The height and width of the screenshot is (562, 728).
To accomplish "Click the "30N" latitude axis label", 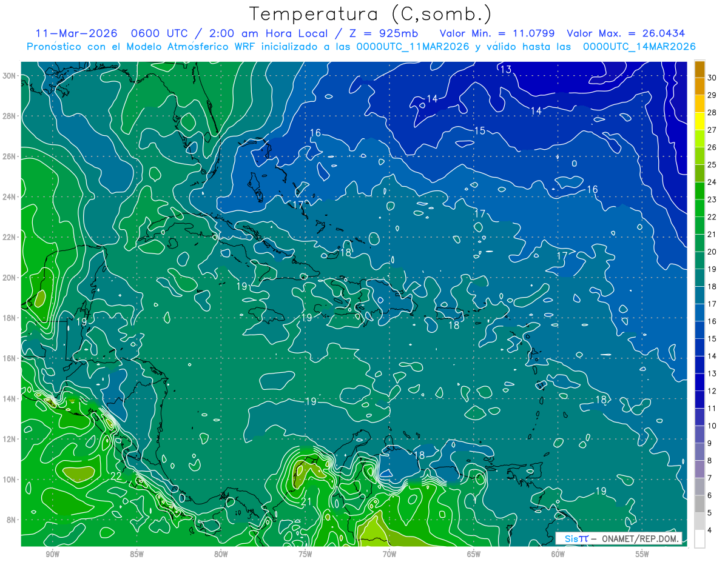I will [x=8, y=76].
